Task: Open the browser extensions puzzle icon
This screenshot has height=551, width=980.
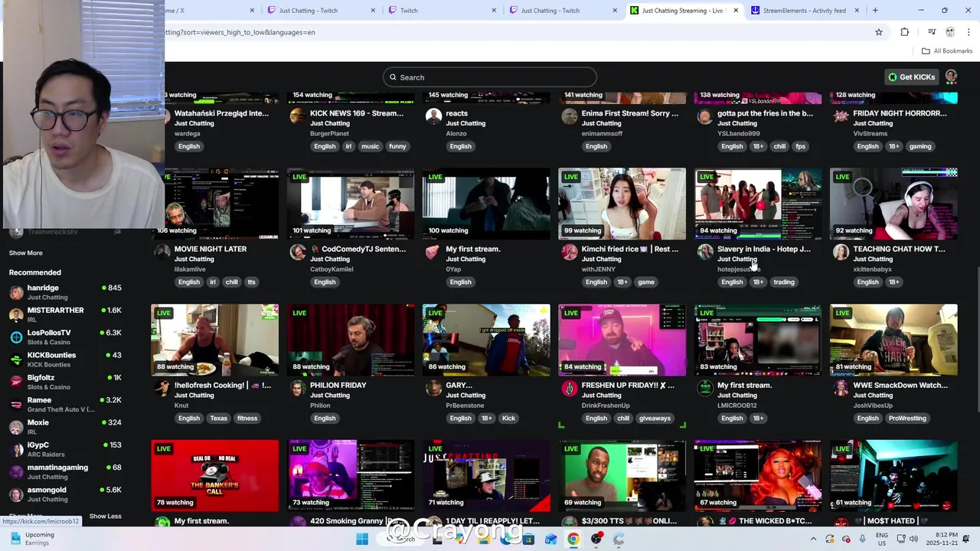Action: point(905,32)
